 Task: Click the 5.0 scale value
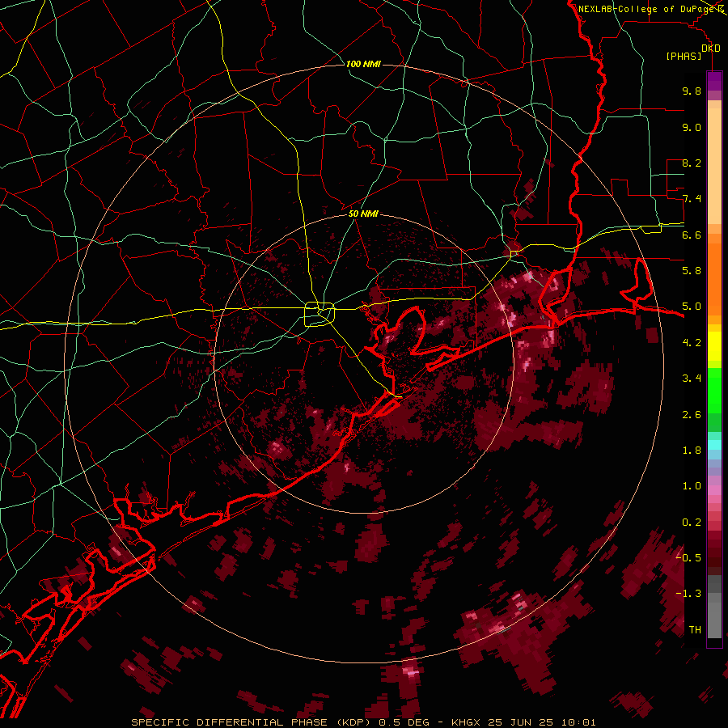point(692,307)
